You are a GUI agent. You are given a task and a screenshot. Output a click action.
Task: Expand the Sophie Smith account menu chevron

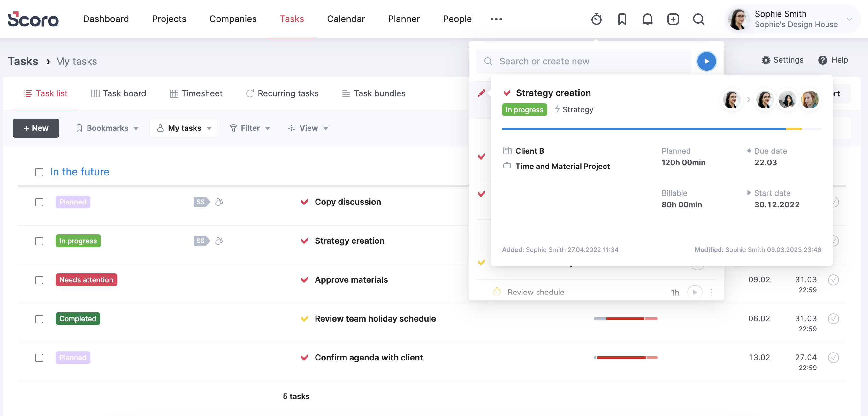[849, 19]
